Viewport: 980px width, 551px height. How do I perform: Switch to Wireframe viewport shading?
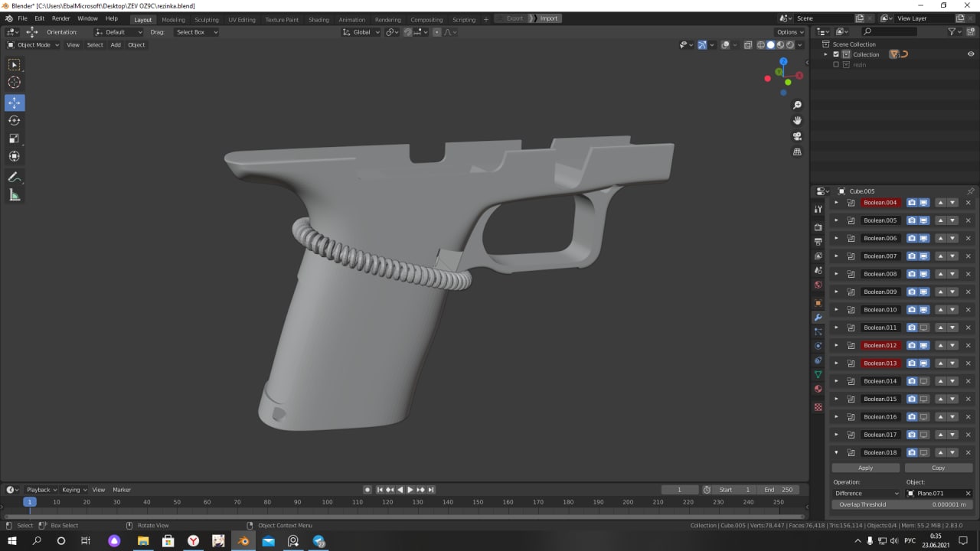tap(761, 45)
